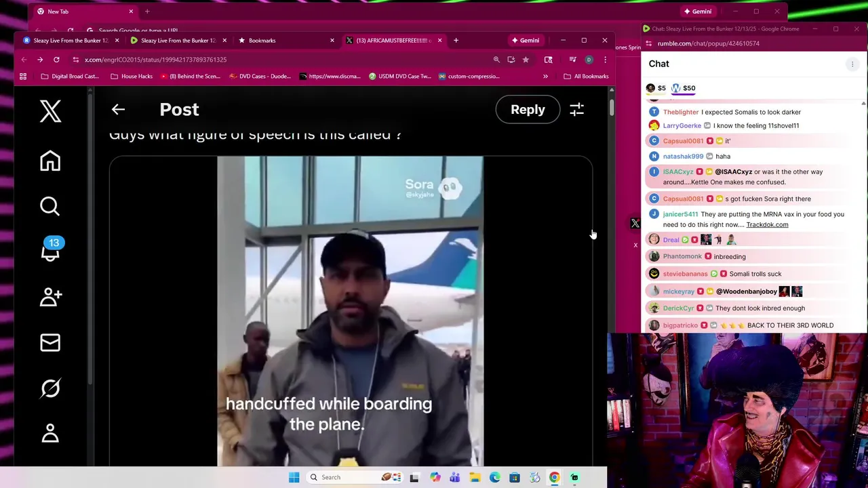The width and height of the screenshot is (868, 488).
Task: Open Digital Broad Cast bookmark folder
Action: click(70, 77)
